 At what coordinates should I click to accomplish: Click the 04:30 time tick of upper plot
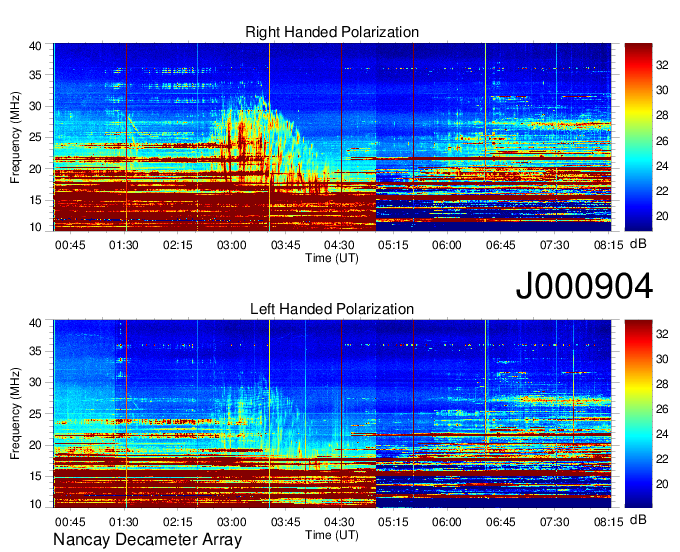click(339, 245)
